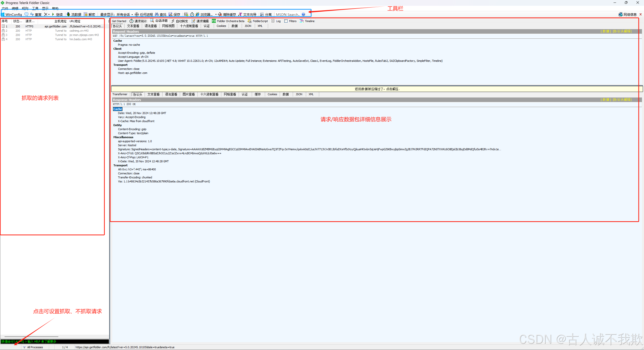Toggle capture in status bar's empty corner

click(10, 347)
